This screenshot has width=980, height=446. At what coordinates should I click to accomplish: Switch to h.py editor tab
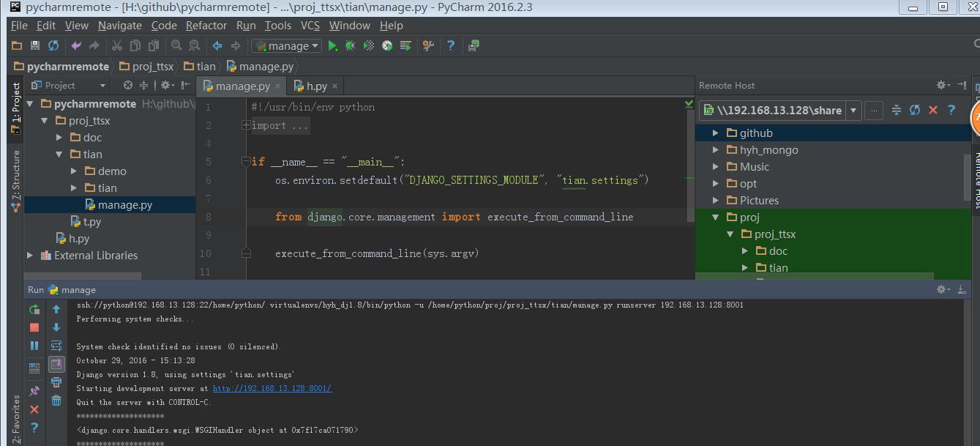pos(316,86)
